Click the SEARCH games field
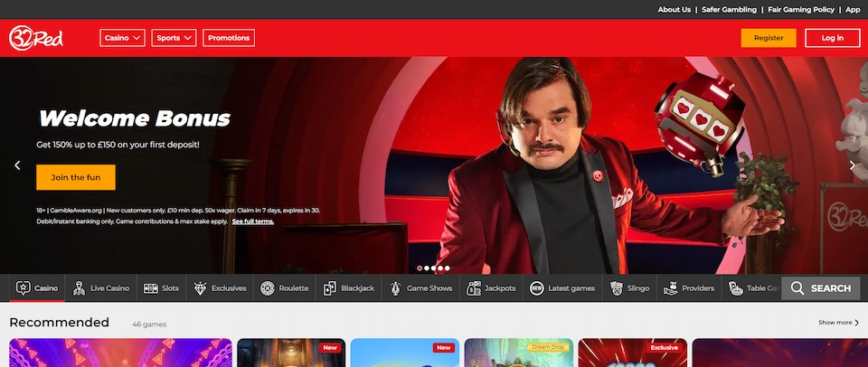This screenshot has width=868, height=367. pyautogui.click(x=821, y=288)
